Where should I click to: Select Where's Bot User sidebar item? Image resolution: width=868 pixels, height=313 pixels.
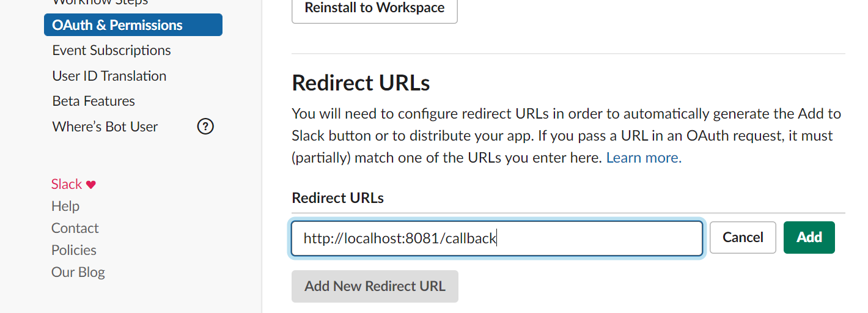point(105,127)
